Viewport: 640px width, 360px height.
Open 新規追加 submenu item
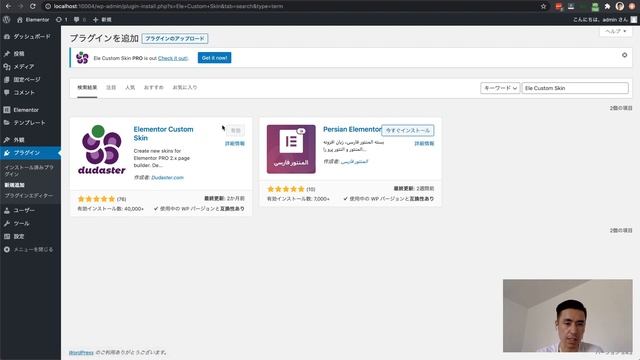[x=14, y=185]
